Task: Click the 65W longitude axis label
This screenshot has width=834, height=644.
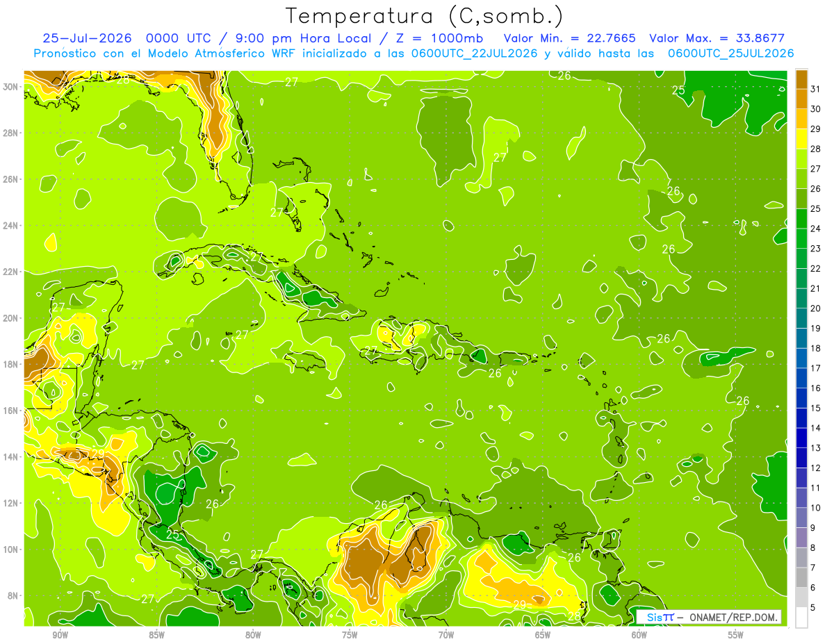Action: pos(543,636)
